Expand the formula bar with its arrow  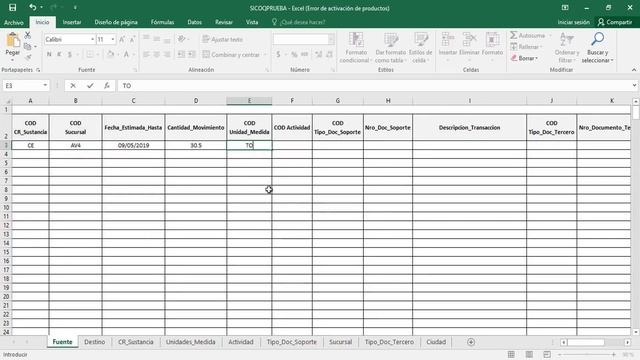634,86
